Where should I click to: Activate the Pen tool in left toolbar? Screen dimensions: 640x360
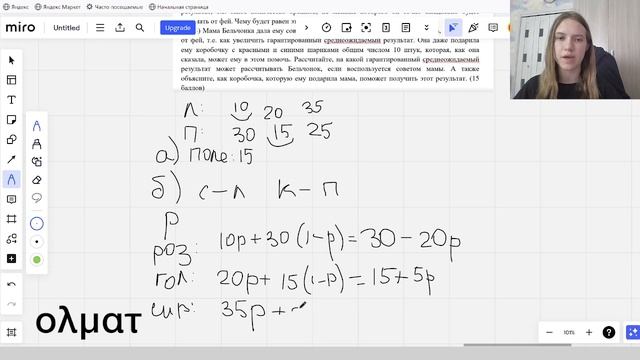point(11,180)
